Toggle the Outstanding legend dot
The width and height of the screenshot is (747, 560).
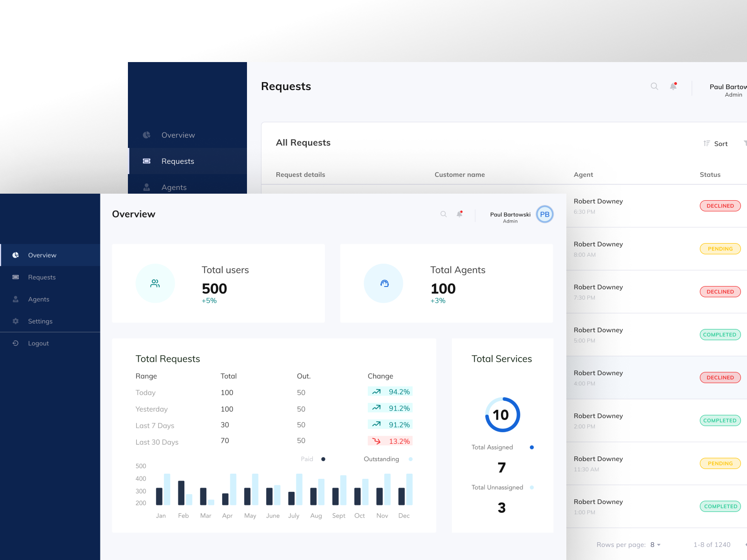pos(410,459)
